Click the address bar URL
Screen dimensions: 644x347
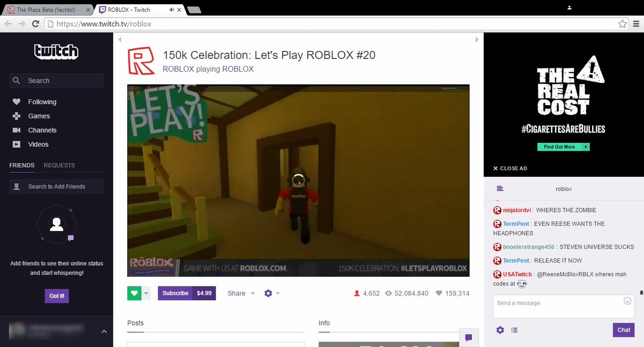click(x=104, y=24)
